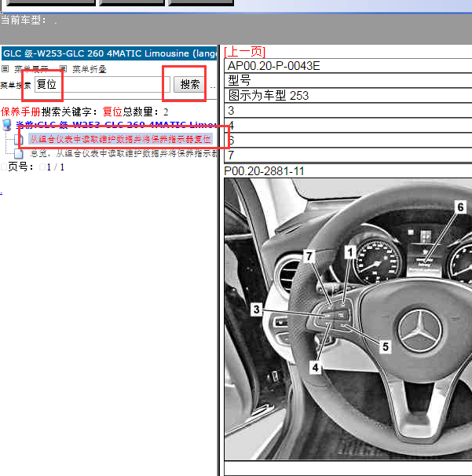Click image code P00.20-2881-11
The height and width of the screenshot is (476, 472).
point(264,171)
